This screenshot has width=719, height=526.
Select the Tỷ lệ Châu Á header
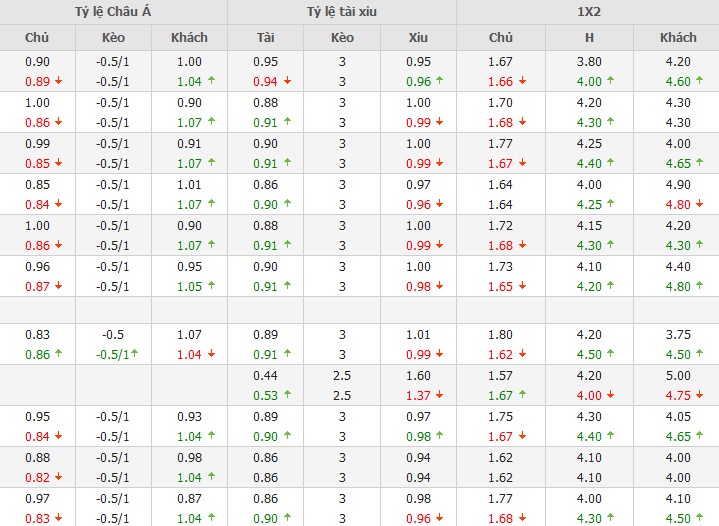click(x=113, y=12)
